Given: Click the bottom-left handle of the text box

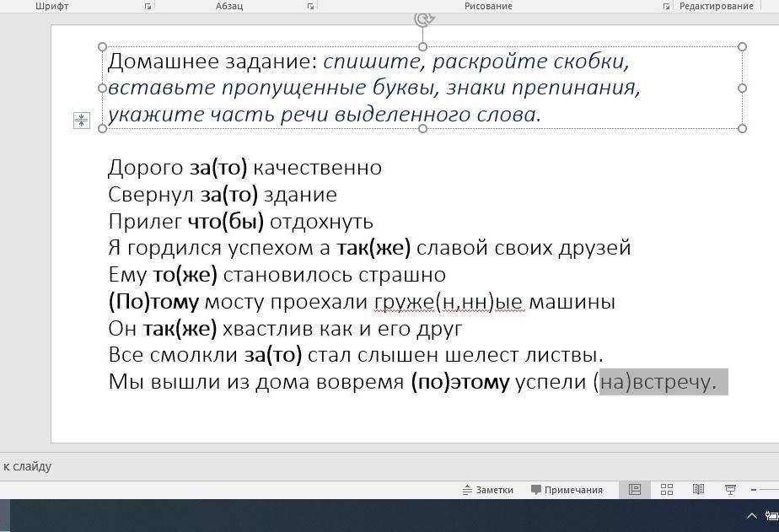Looking at the screenshot, I should coord(102,129).
